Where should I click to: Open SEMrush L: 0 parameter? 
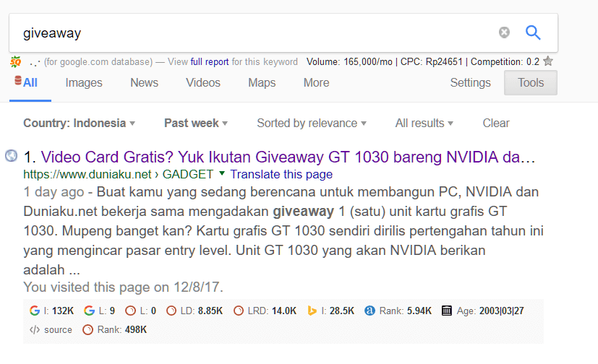pyautogui.click(x=141, y=311)
